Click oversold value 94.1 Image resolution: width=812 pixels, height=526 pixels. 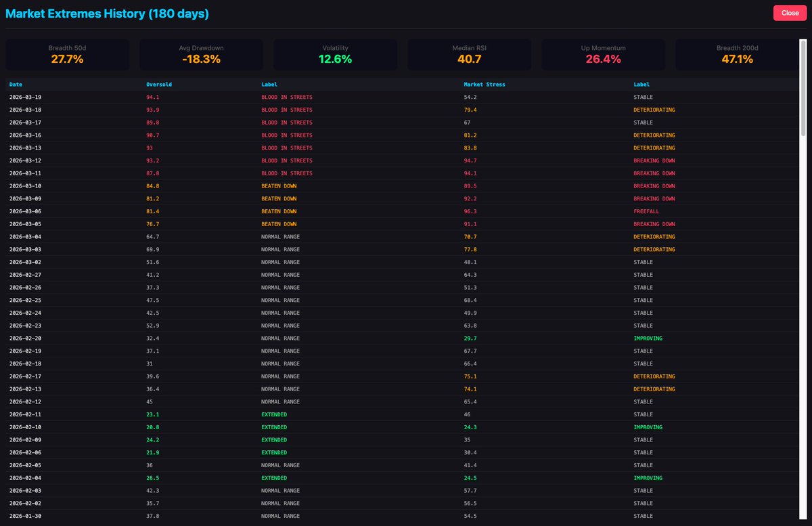point(152,97)
